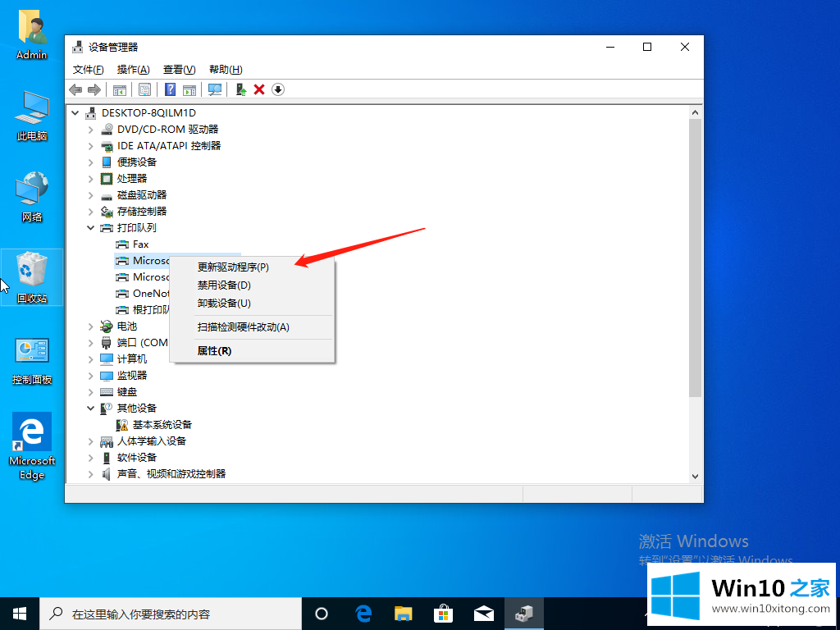Select the Fax printer item
840x630 pixels.
[x=141, y=244]
